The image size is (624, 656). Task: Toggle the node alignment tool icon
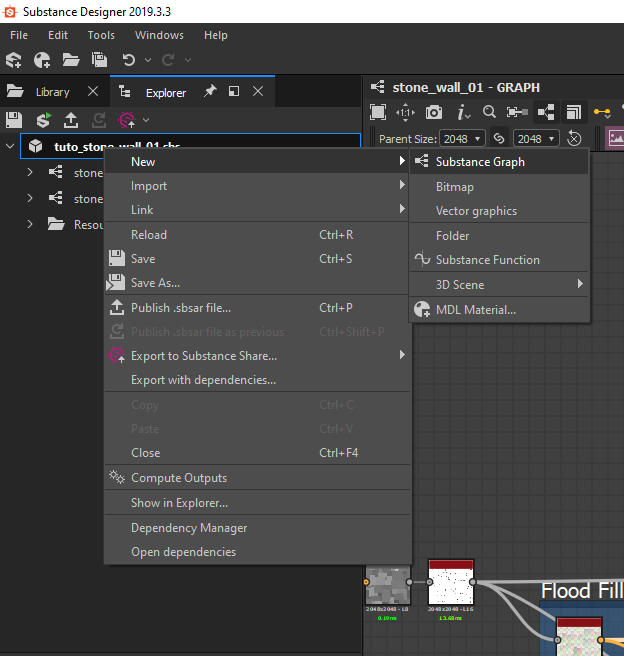pyautogui.click(x=517, y=112)
